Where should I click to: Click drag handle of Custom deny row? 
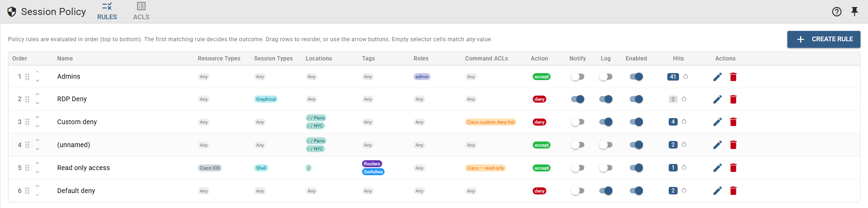[x=27, y=122]
